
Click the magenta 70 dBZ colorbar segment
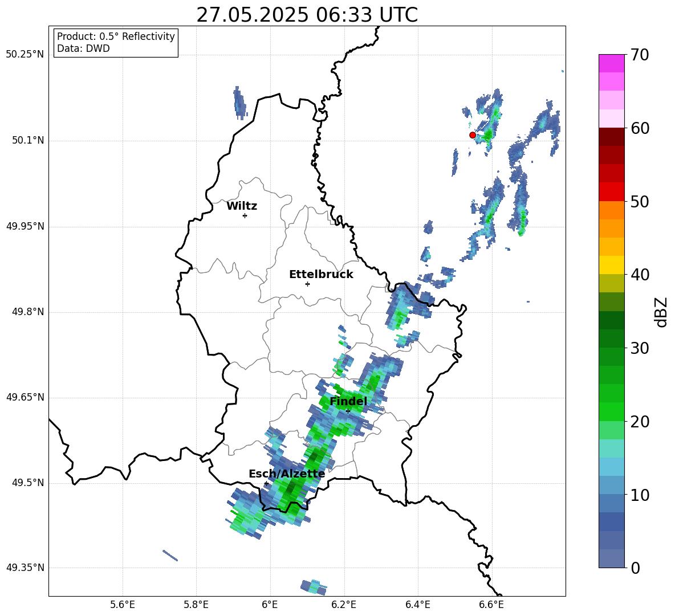611,63
